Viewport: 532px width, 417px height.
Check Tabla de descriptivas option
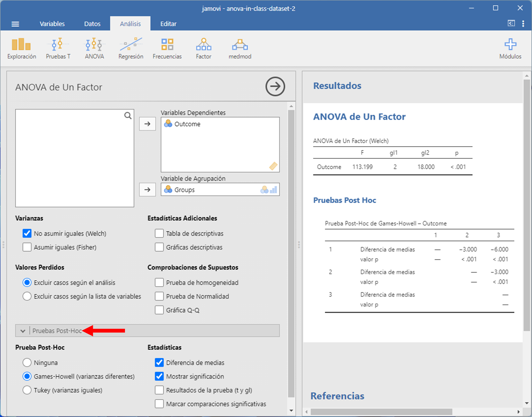(159, 233)
